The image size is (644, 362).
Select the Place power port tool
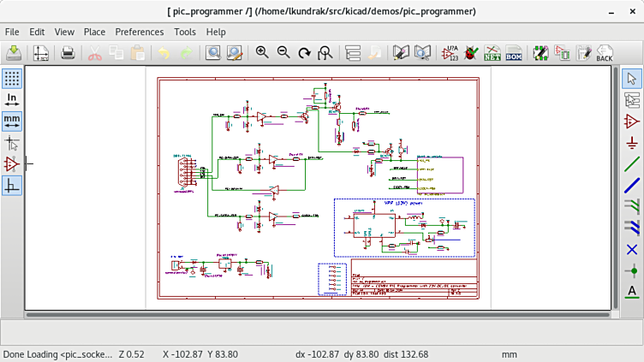tap(632, 142)
